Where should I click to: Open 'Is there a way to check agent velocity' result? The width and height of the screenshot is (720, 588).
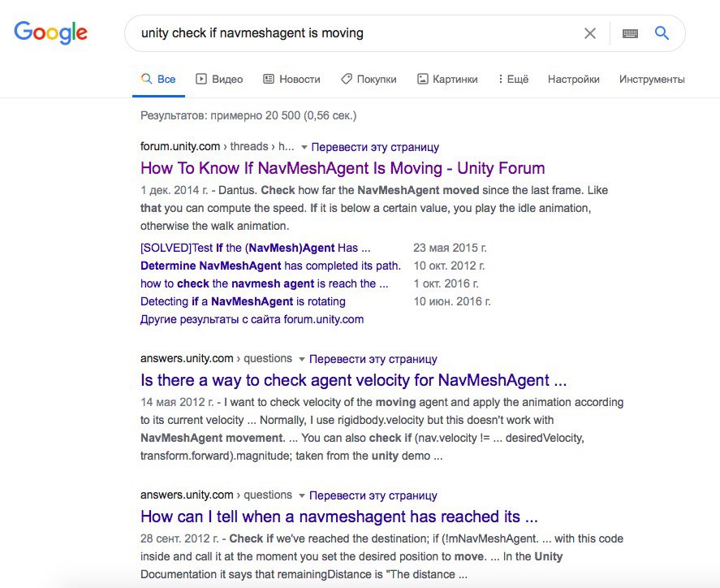(x=354, y=380)
